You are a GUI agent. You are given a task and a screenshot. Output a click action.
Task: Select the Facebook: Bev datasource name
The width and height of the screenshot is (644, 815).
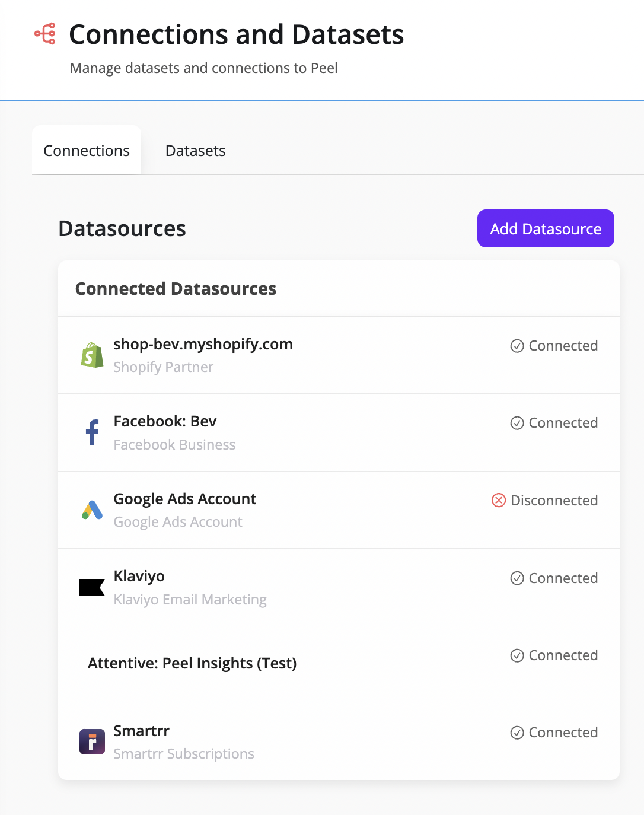point(165,421)
